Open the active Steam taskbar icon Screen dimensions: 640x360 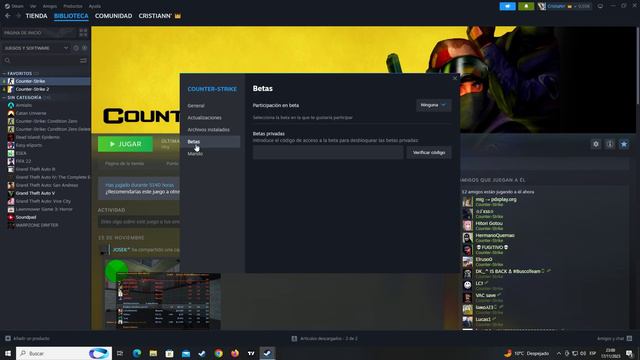[267, 353]
